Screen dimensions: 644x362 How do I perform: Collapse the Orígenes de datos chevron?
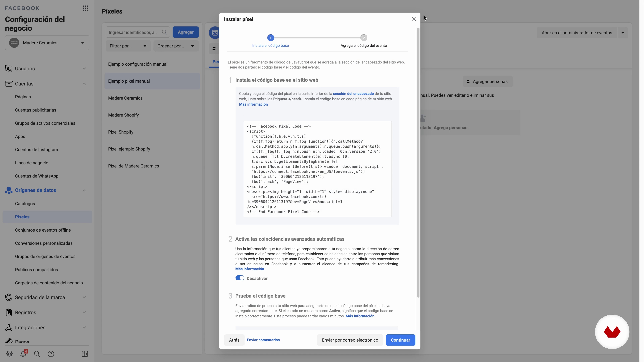84,190
